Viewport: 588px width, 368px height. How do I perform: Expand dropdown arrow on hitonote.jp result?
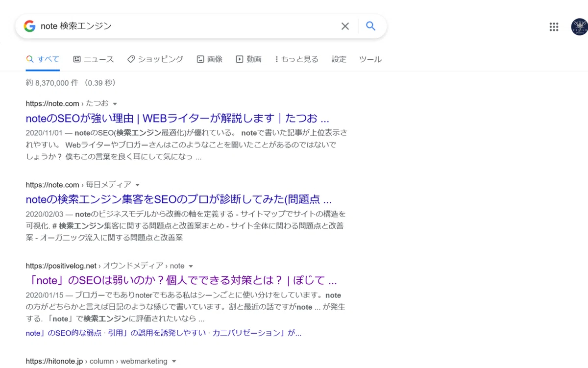click(173, 362)
